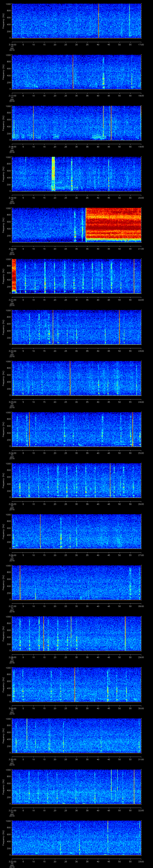Click the 3:23:00 start time label
The image size is (153, 868).
(12, 402)
